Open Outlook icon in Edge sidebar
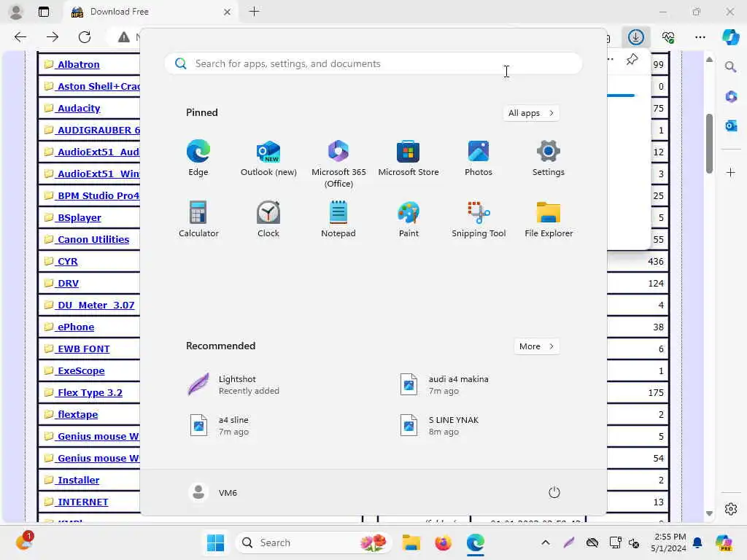The image size is (747, 560). click(731, 125)
